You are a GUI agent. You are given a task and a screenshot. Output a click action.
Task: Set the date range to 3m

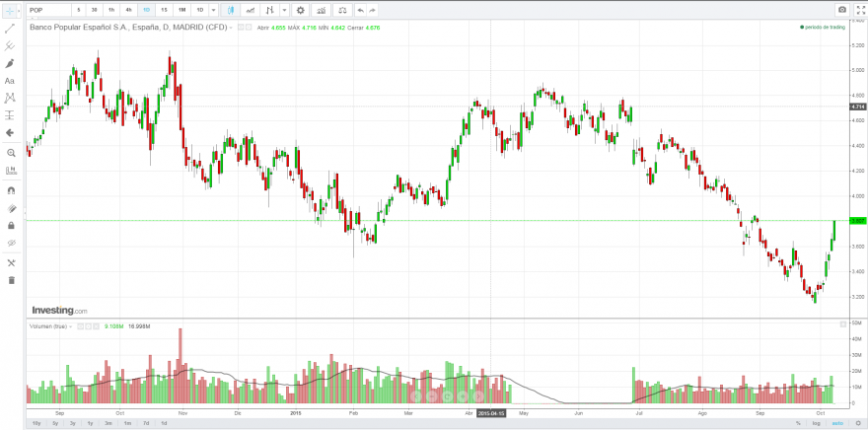108,423
